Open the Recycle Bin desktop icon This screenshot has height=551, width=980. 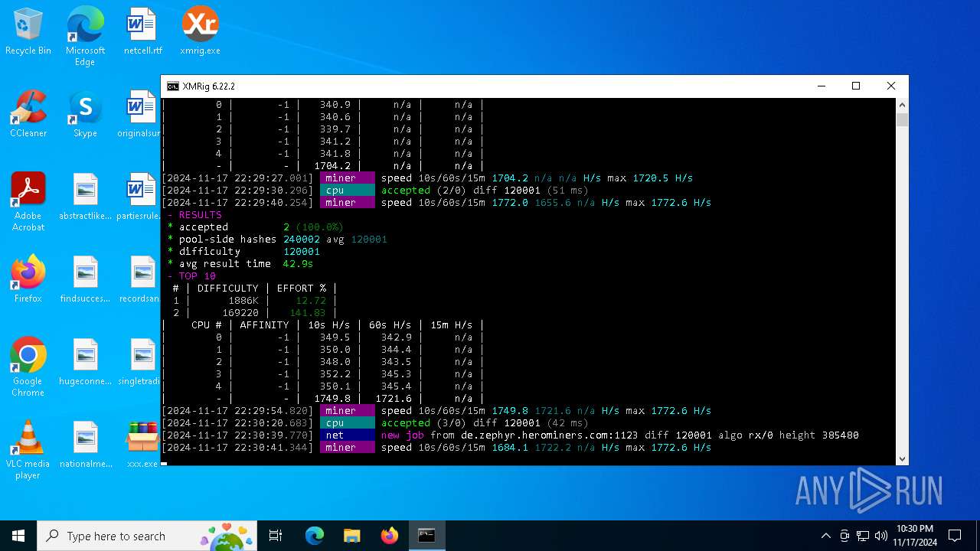(28, 31)
